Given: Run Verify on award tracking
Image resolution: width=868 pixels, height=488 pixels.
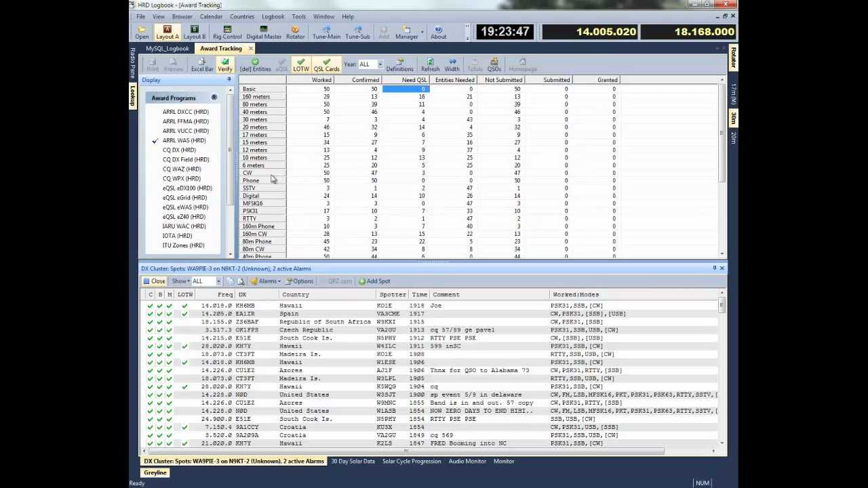Looking at the screenshot, I should [224, 65].
